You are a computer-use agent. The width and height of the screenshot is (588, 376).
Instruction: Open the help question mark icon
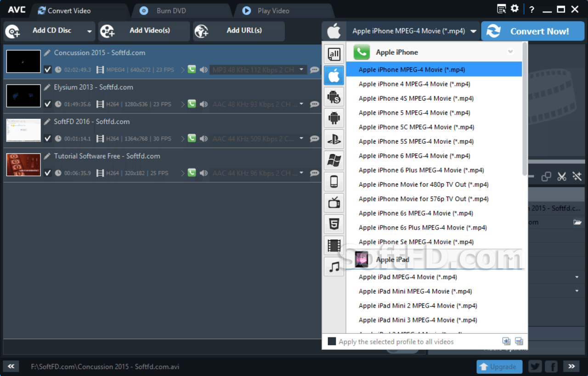coord(531,9)
